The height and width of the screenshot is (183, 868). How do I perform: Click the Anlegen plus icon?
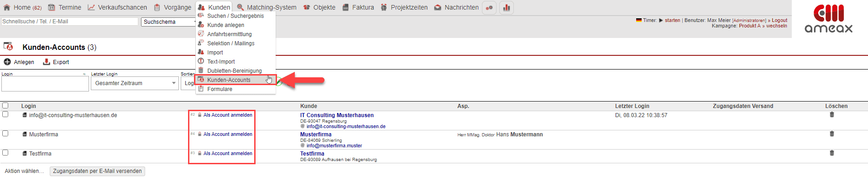pyautogui.click(x=7, y=62)
